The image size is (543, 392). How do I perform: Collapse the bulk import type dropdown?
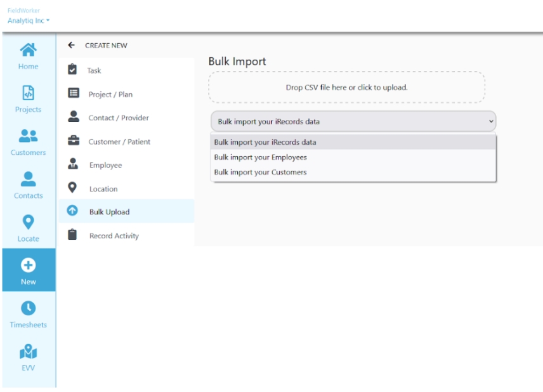click(x=353, y=121)
